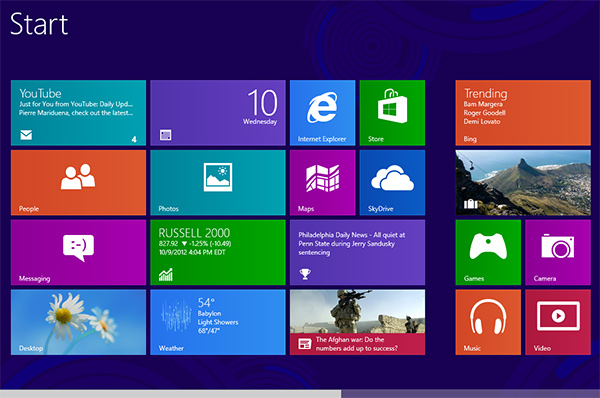600x398 pixels.
Task: Open the Calendar tile showing 10 Wednesday
Action: (218, 113)
